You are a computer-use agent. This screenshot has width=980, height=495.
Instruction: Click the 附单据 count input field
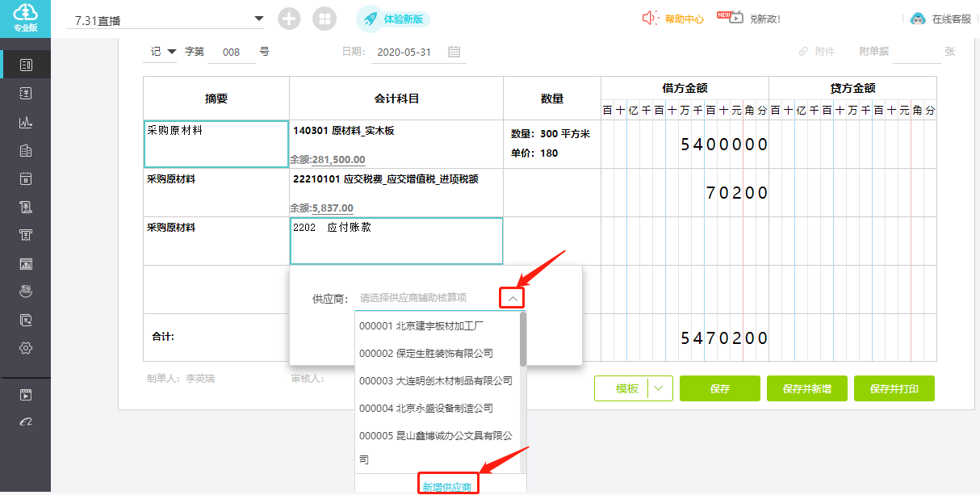pyautogui.click(x=917, y=52)
